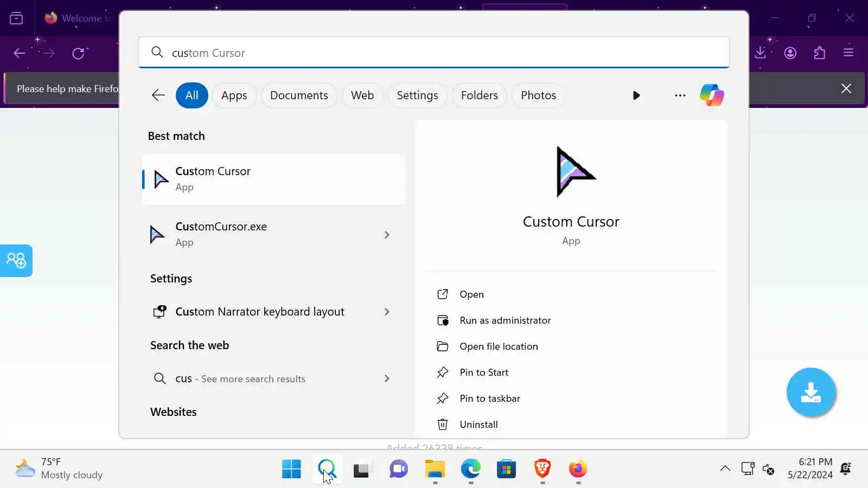Open Task View on the taskbar
The width and height of the screenshot is (868, 488).
pyautogui.click(x=362, y=468)
